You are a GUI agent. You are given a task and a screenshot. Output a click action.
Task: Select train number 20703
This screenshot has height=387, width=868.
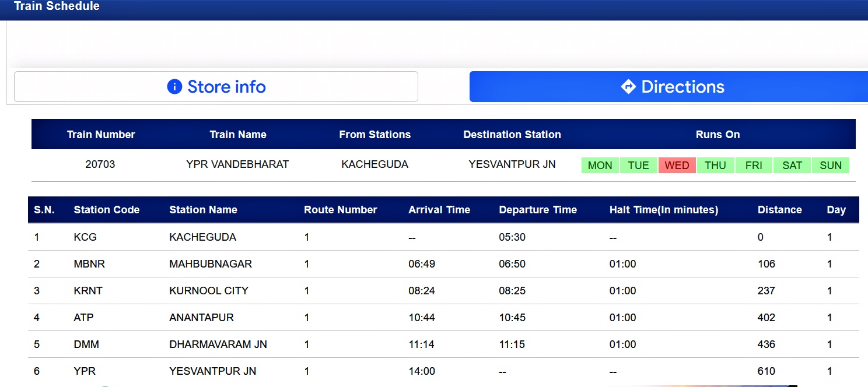pos(100,164)
